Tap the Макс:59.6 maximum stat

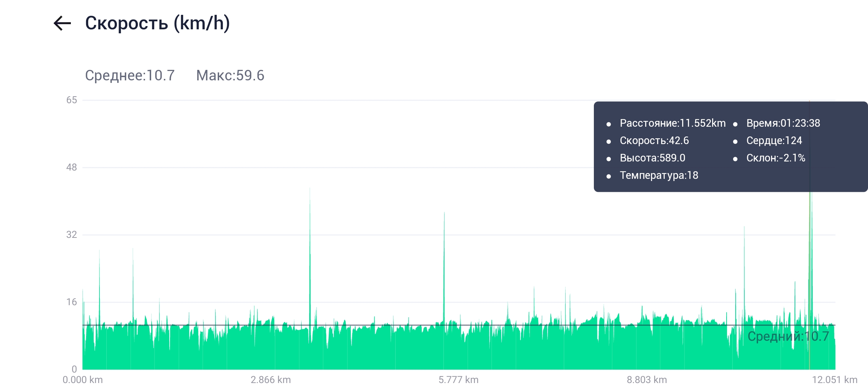pyautogui.click(x=230, y=76)
